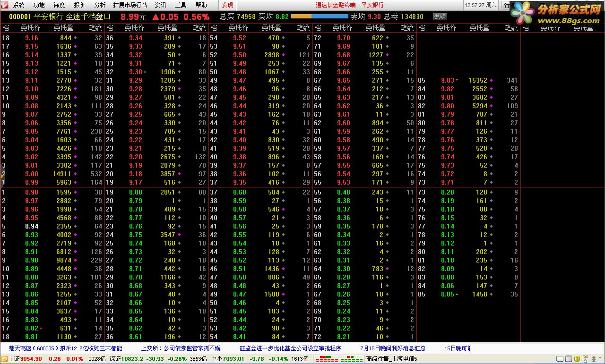The image size is (605, 364).
Task: Click the 0.56% change percentage
Action: click(196, 17)
